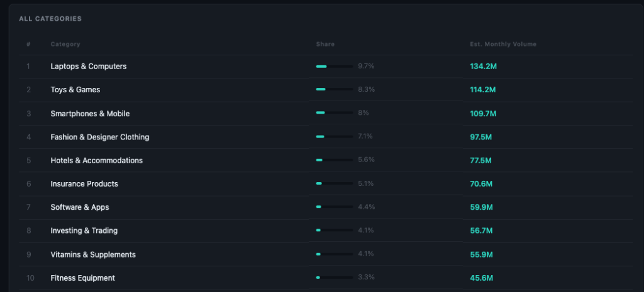Open the Insurance Products category
The width and height of the screenshot is (644, 292).
(x=84, y=184)
